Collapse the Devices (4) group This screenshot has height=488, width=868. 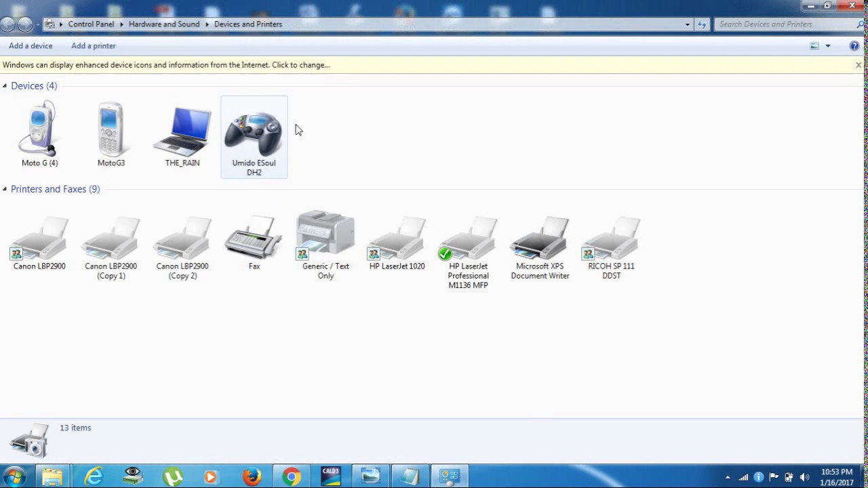5,85
